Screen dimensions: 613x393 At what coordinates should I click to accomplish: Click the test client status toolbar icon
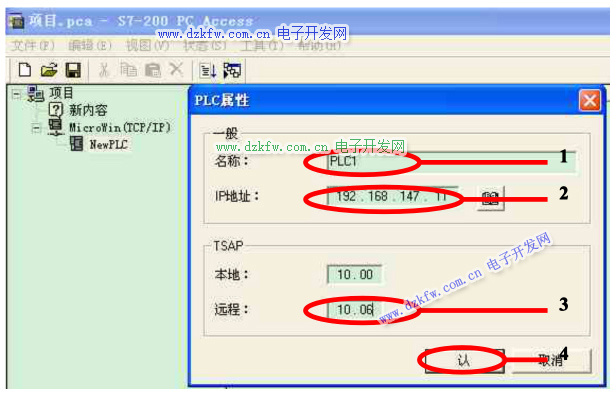click(x=232, y=71)
